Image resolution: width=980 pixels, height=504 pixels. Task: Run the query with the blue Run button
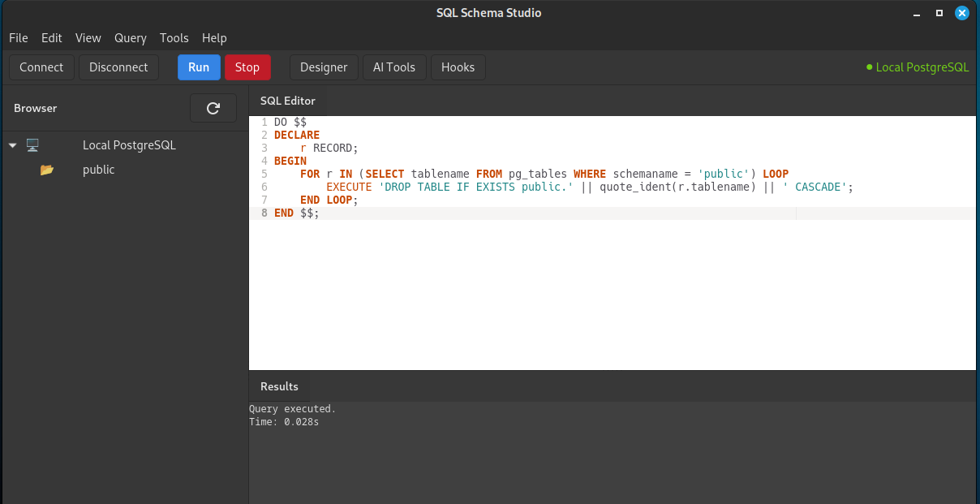(199, 67)
